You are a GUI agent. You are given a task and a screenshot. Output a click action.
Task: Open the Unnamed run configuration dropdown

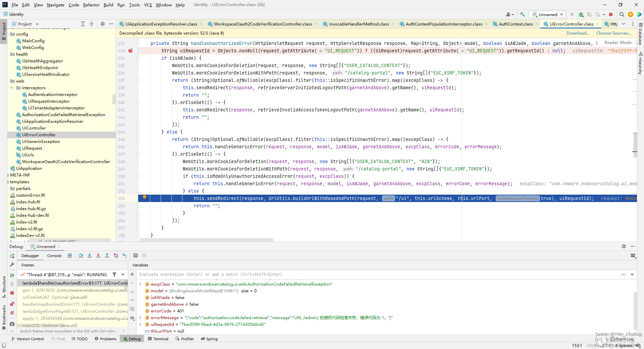547,14
